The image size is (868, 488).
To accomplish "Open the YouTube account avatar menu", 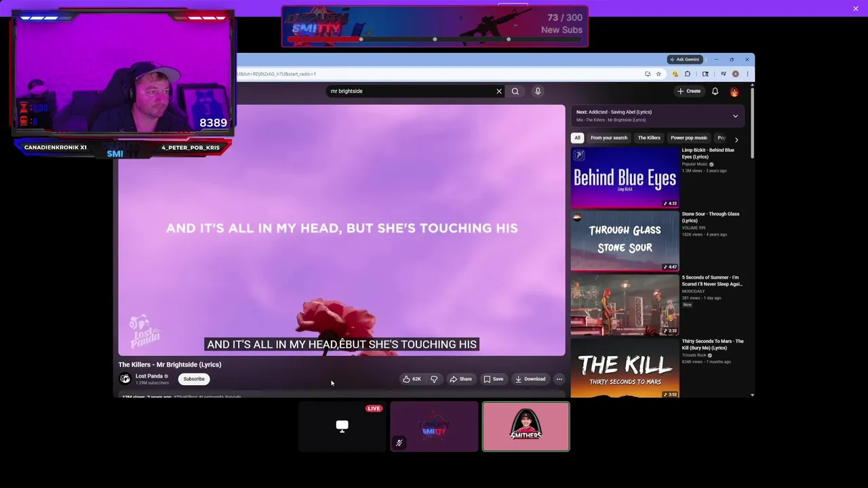I will click(734, 91).
